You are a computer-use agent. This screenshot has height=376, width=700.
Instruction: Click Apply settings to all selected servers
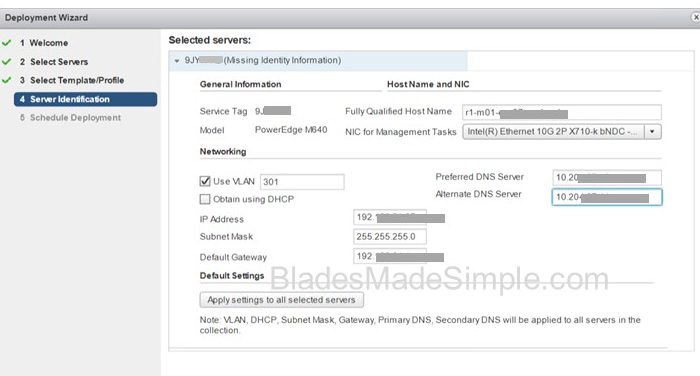[x=281, y=300]
